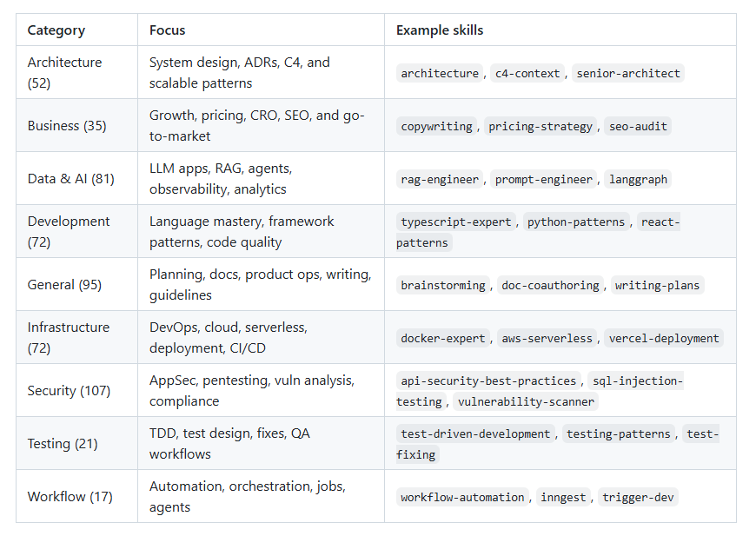
Task: Select the 'typescript-expert' skill tag
Action: 456,222
